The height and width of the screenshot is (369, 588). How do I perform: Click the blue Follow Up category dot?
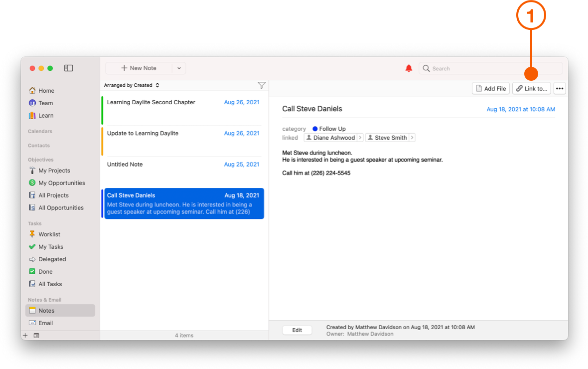tap(315, 129)
